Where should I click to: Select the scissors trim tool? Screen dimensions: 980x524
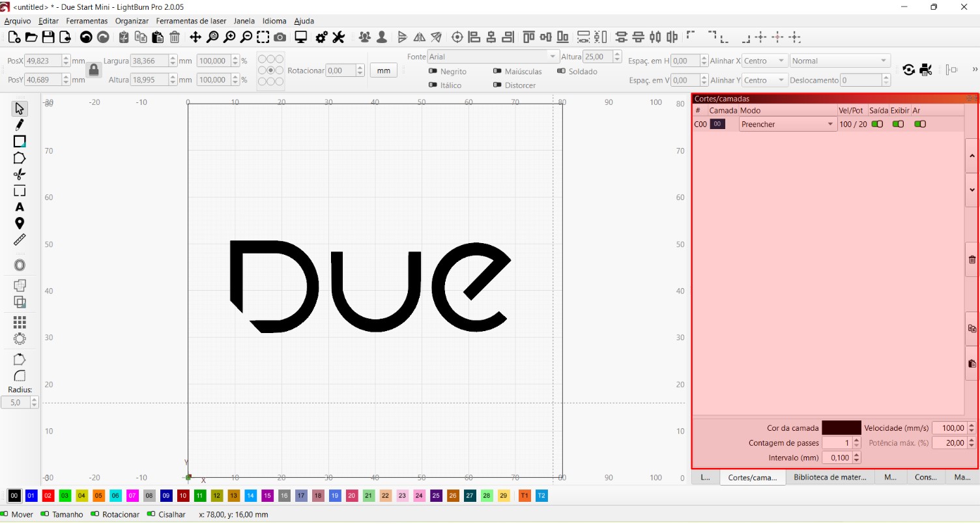(20, 174)
